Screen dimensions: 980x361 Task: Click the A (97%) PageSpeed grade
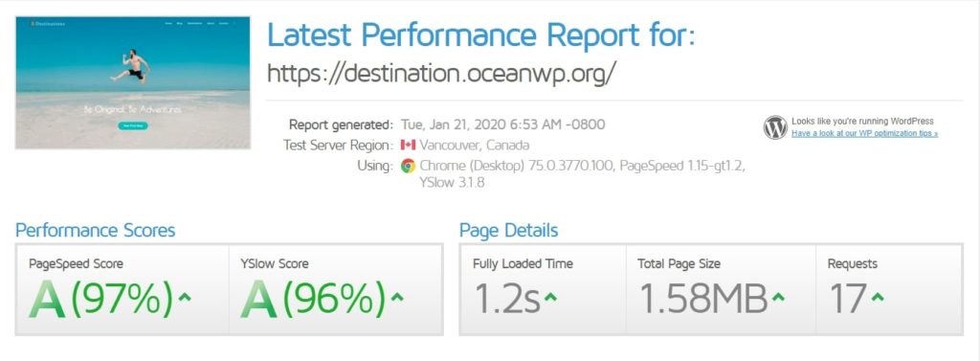(101, 299)
